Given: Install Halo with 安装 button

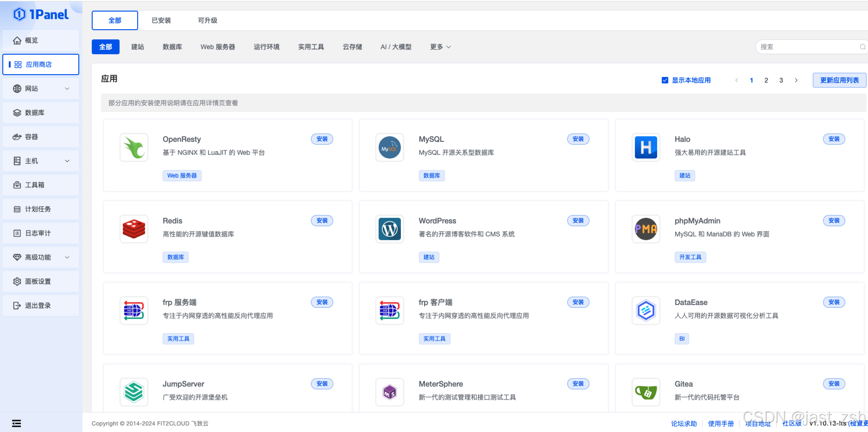Looking at the screenshot, I should [834, 139].
